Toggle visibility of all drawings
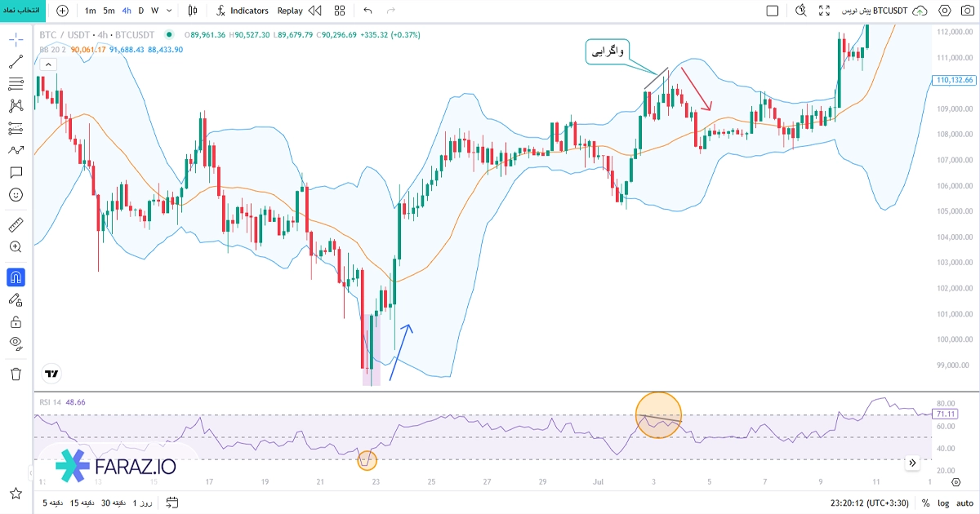Screen dimensions: 980x514 tap(16, 345)
